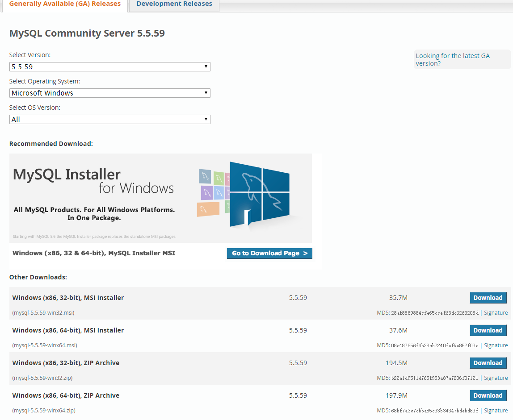Image resolution: width=513 pixels, height=420 pixels.
Task: Click 'Windows (x86, 32-bit), MSI Installer' title
Action: [68, 298]
